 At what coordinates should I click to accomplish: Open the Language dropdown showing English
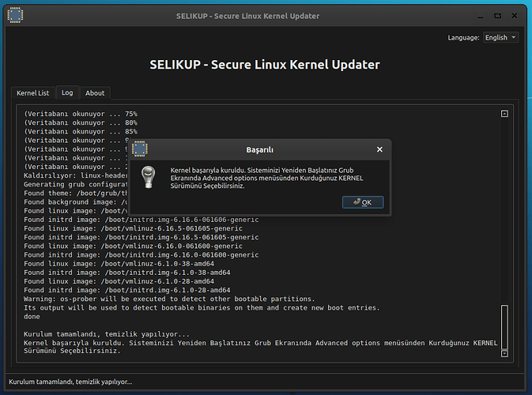(501, 37)
